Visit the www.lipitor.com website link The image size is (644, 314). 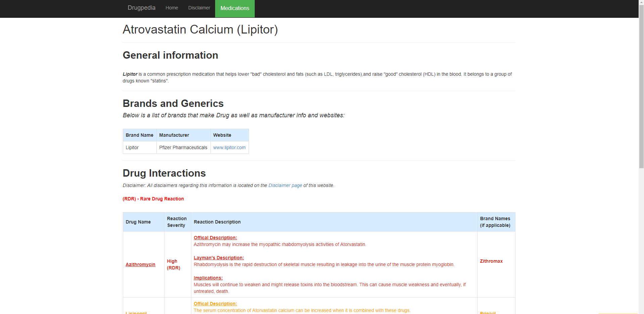[230, 147]
